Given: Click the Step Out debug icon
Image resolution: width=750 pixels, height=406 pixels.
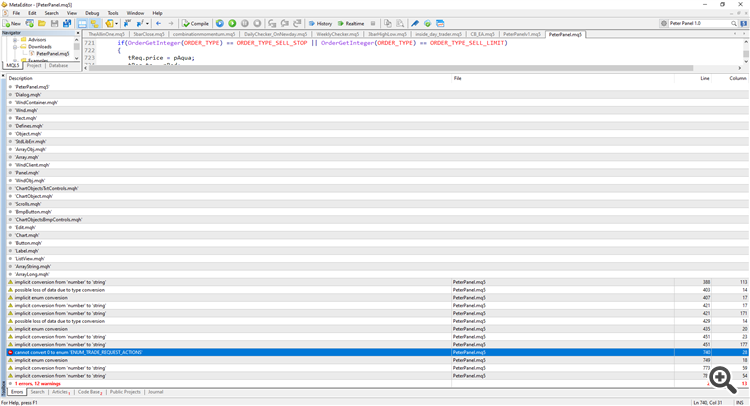Looking at the screenshot, I should click(x=297, y=23).
